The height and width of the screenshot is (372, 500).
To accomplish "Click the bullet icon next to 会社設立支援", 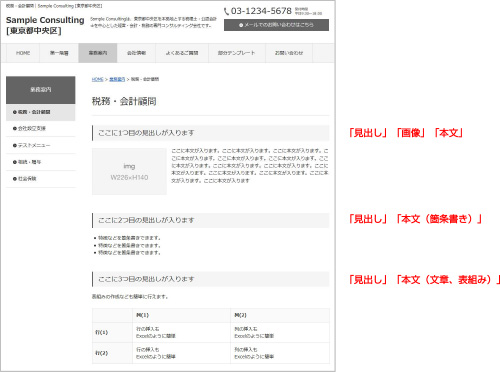I will (x=15, y=128).
